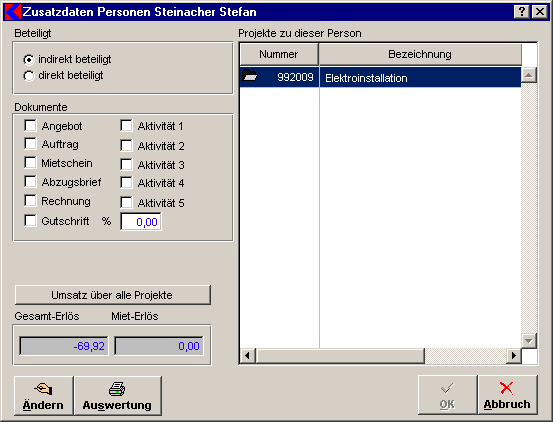553x422 pixels.
Task: Focus the Gutschrift percent input field
Action: click(x=141, y=222)
